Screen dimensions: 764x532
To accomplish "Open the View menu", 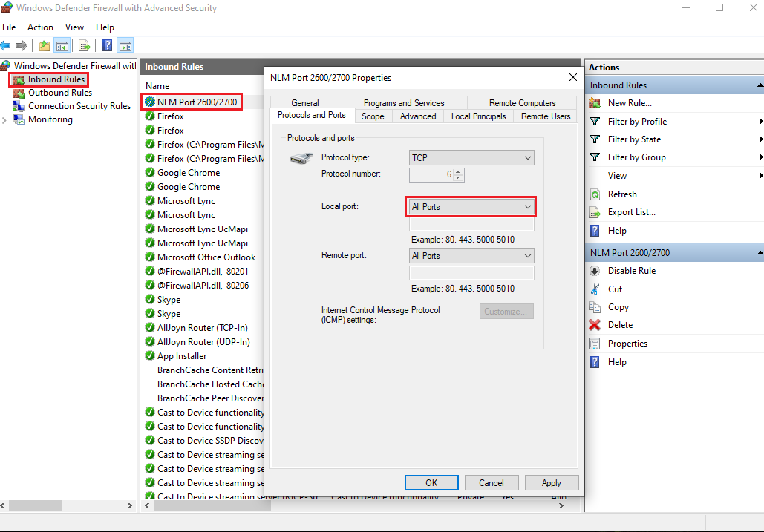I will tap(74, 27).
